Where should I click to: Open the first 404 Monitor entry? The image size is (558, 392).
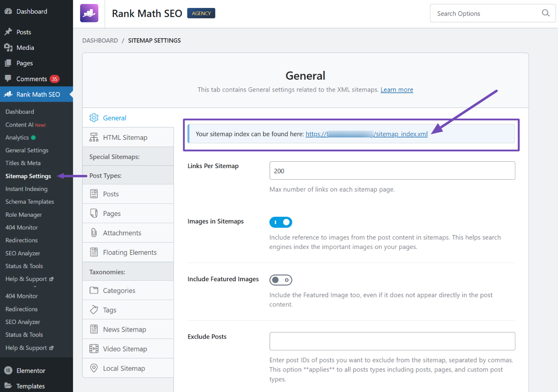click(22, 227)
